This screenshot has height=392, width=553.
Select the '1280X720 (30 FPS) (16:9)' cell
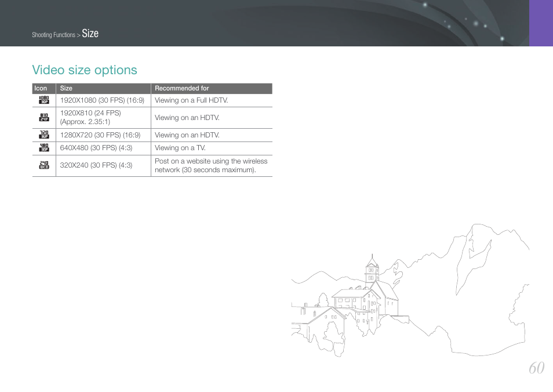103,135
